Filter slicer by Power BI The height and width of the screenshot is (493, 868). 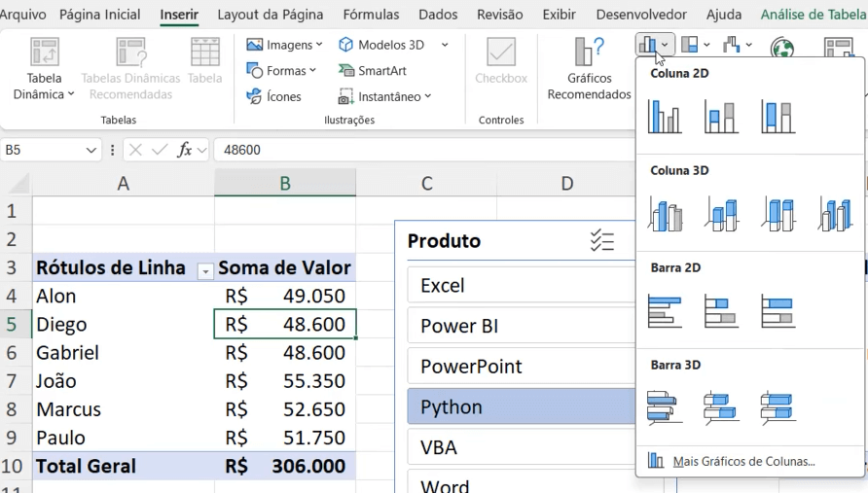point(521,326)
